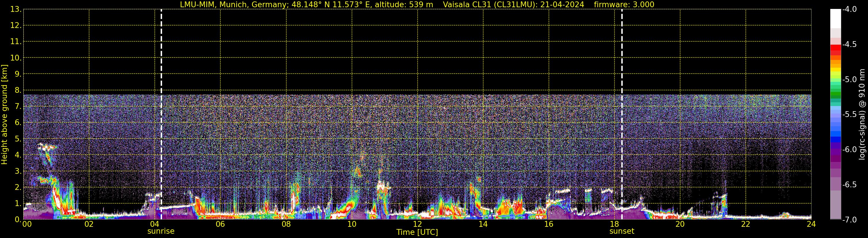Image resolution: width=868 pixels, height=238 pixels.
Task: Click the -4.0 colorbar tick label
Action: click(849, 10)
